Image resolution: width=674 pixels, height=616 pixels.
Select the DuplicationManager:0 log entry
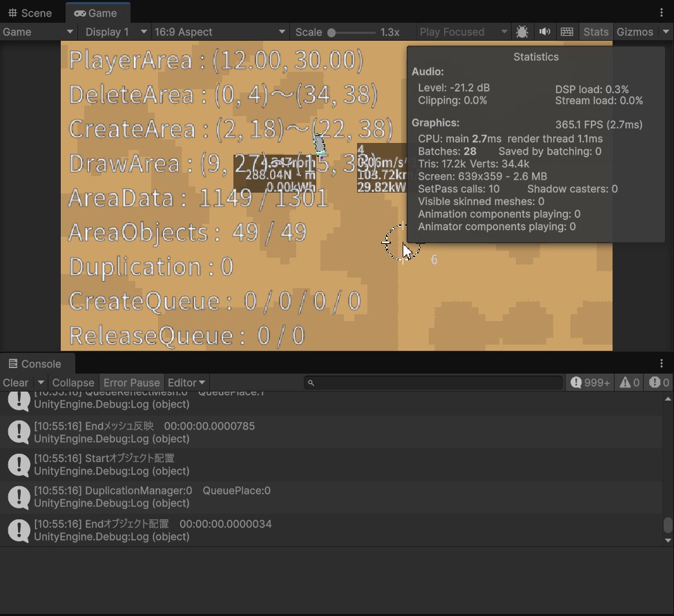click(x=331, y=497)
